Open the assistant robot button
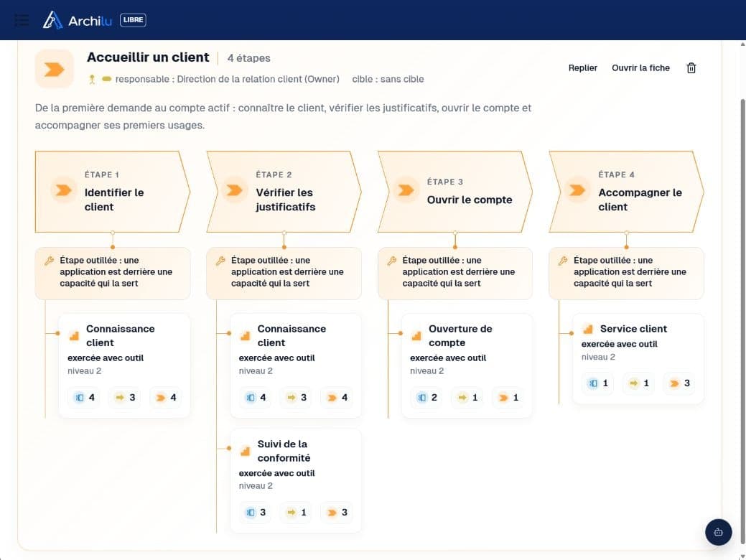This screenshot has width=746, height=560. click(x=719, y=532)
